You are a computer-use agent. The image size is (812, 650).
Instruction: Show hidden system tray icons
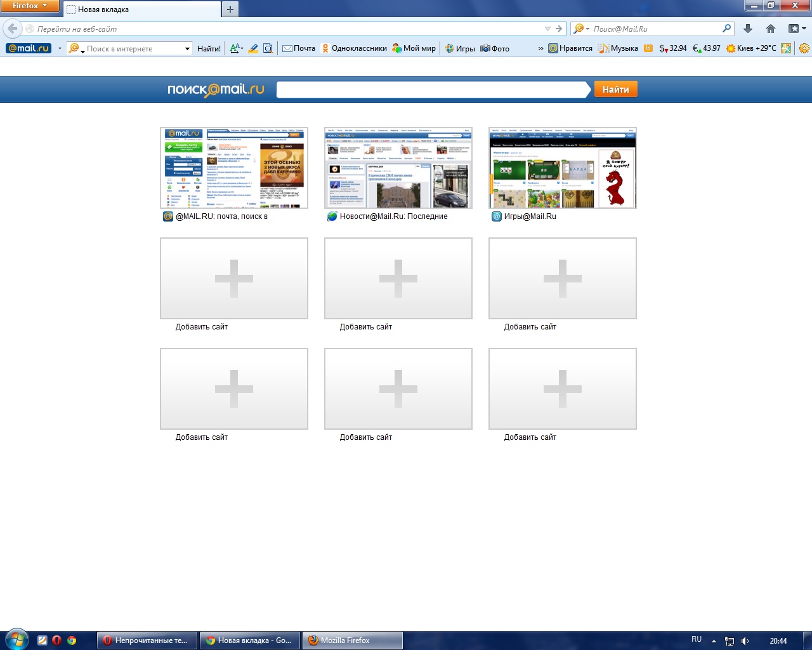(714, 641)
